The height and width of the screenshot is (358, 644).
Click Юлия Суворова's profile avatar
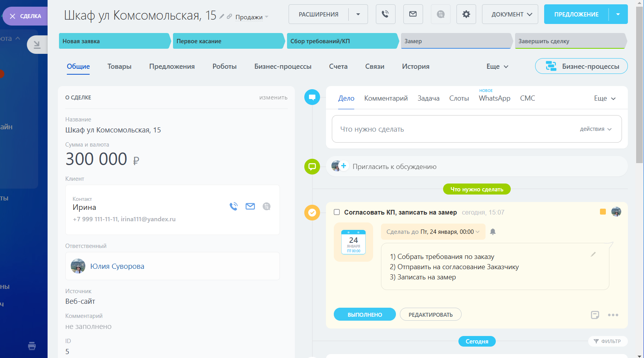78,266
